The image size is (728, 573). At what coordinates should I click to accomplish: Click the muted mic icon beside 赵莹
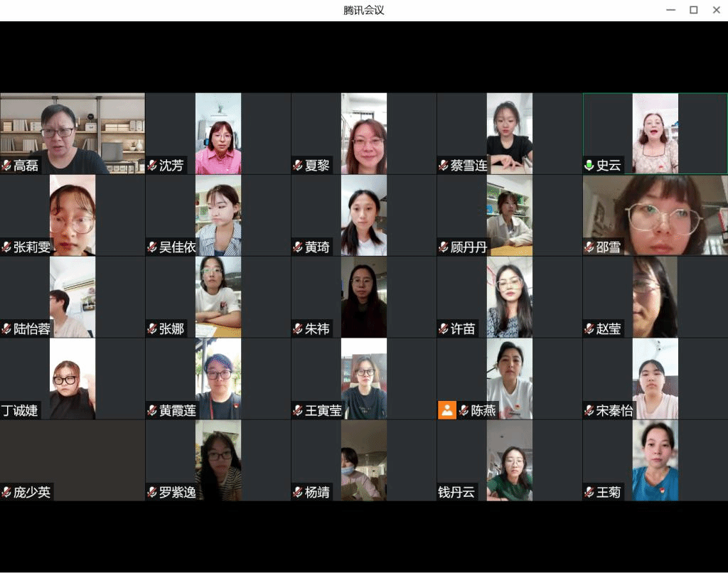[x=589, y=328]
